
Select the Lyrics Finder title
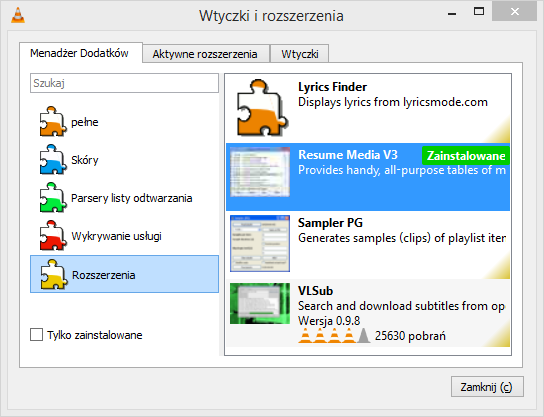pyautogui.click(x=332, y=87)
